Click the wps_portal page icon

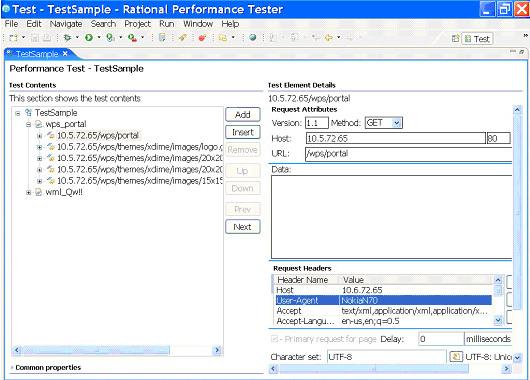point(39,124)
